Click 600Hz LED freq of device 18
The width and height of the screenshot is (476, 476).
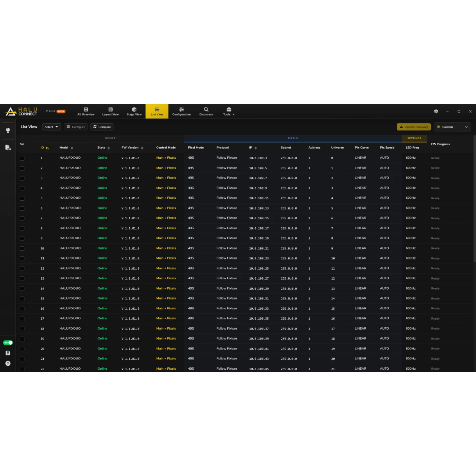pyautogui.click(x=411, y=328)
